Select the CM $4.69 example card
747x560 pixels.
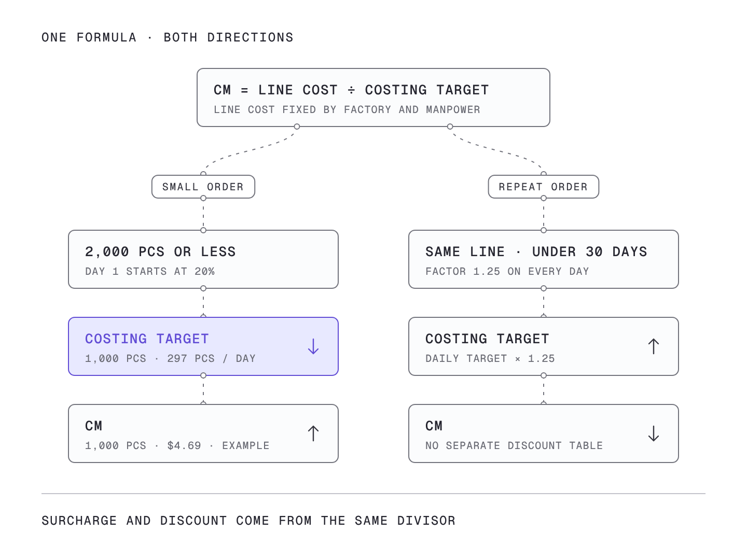pos(203,433)
